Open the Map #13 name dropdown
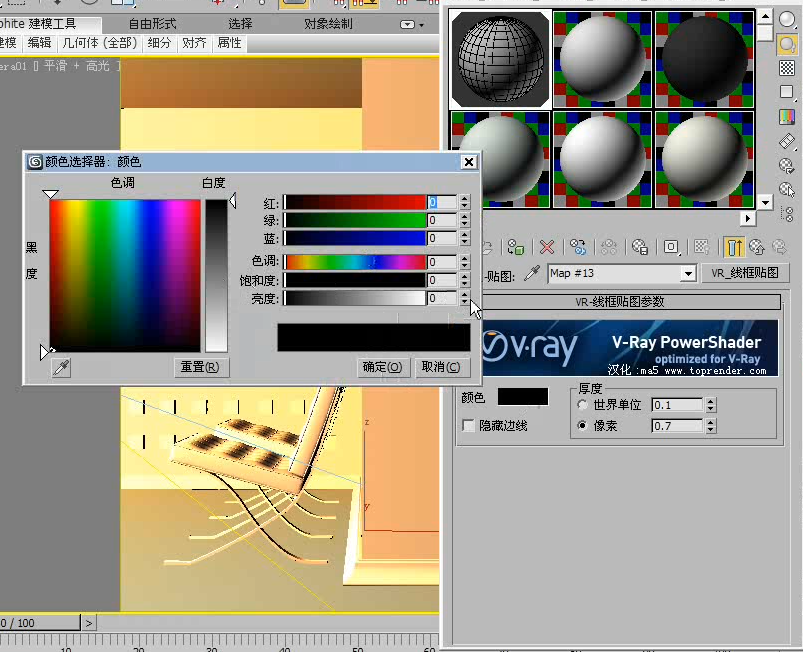 click(688, 274)
